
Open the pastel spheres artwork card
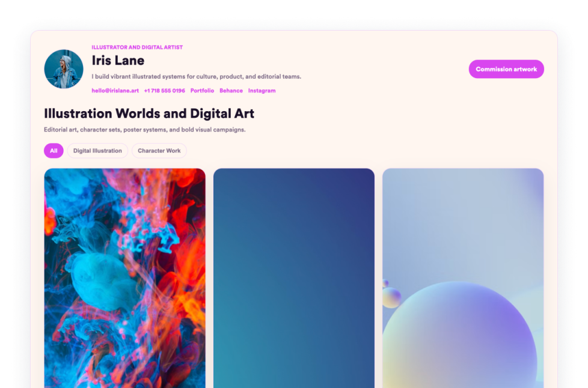[x=463, y=278]
